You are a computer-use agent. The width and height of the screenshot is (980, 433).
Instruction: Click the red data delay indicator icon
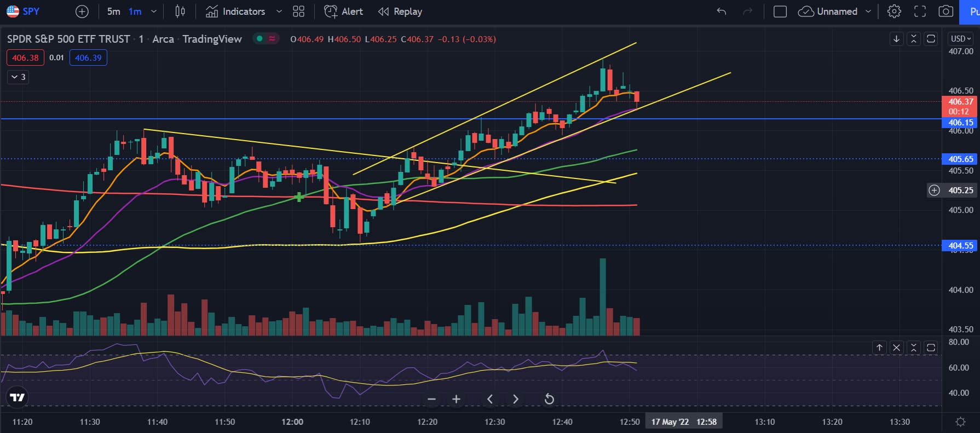272,39
